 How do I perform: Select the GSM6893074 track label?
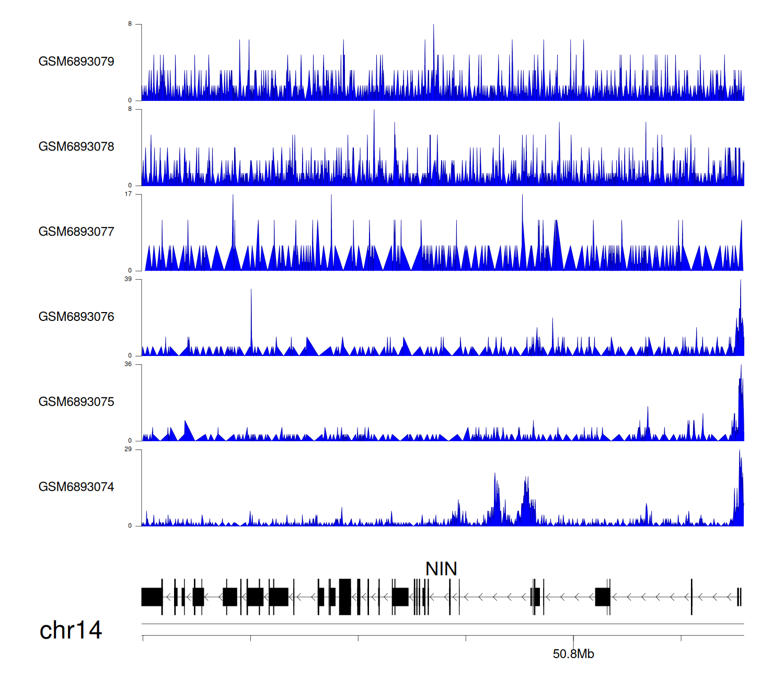[76, 487]
